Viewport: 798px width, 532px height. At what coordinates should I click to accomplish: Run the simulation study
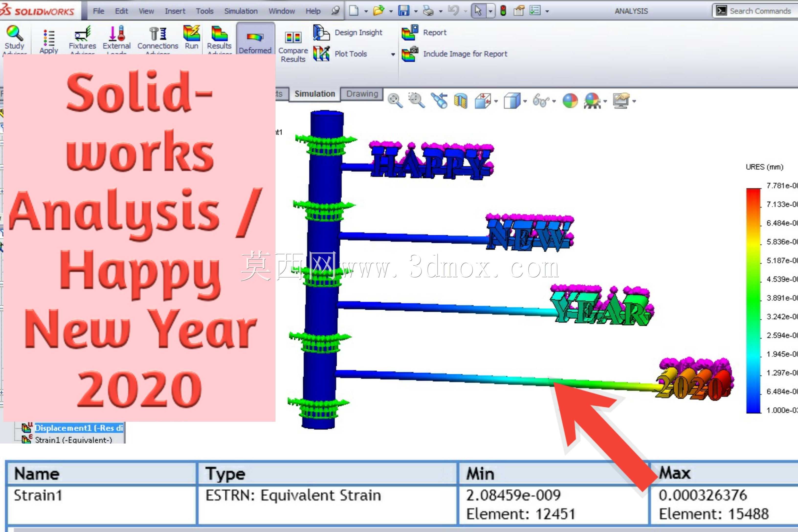191,37
